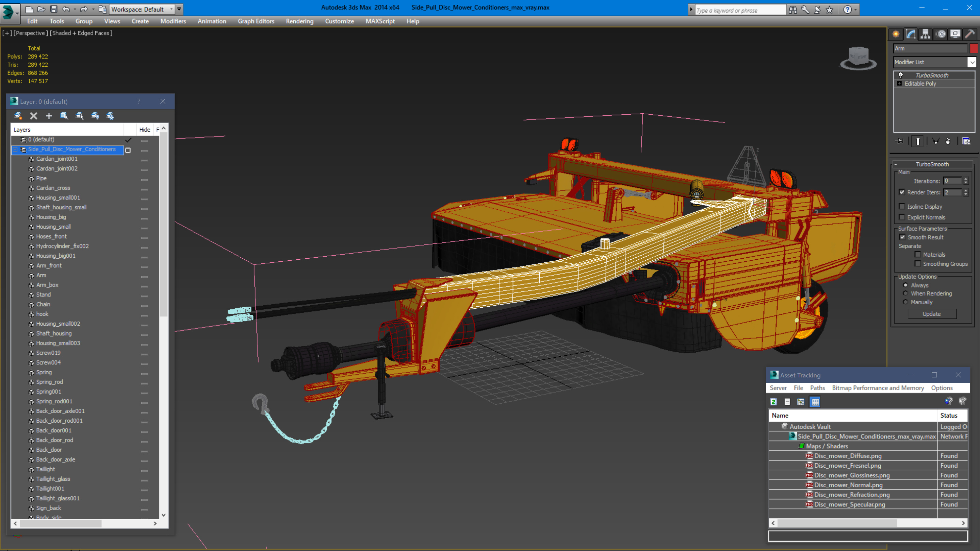Select the Always update radio button
The width and height of the screenshot is (980, 551).
[x=905, y=285]
